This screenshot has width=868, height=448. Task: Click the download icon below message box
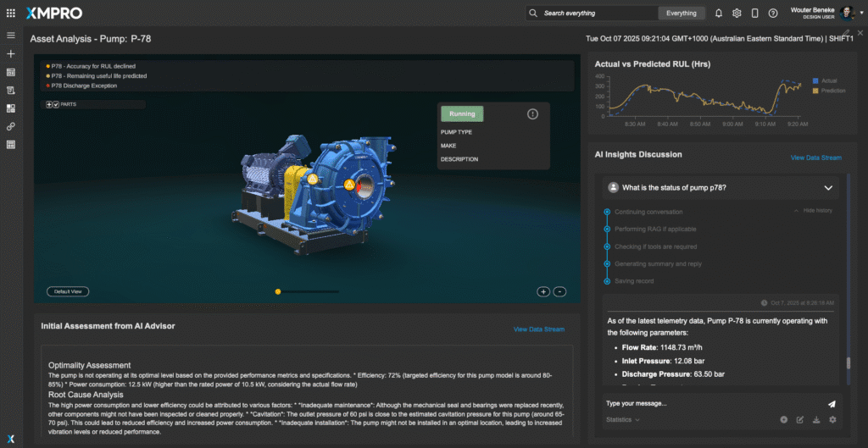pyautogui.click(x=815, y=419)
